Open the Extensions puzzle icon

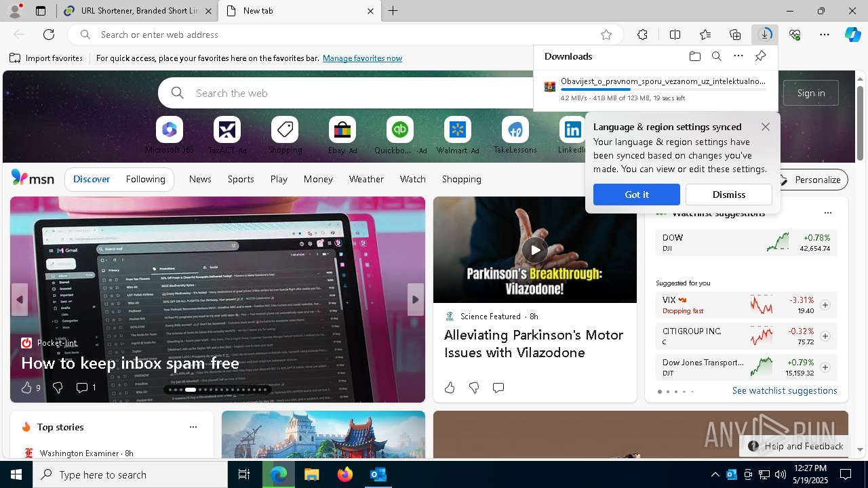pos(642,35)
